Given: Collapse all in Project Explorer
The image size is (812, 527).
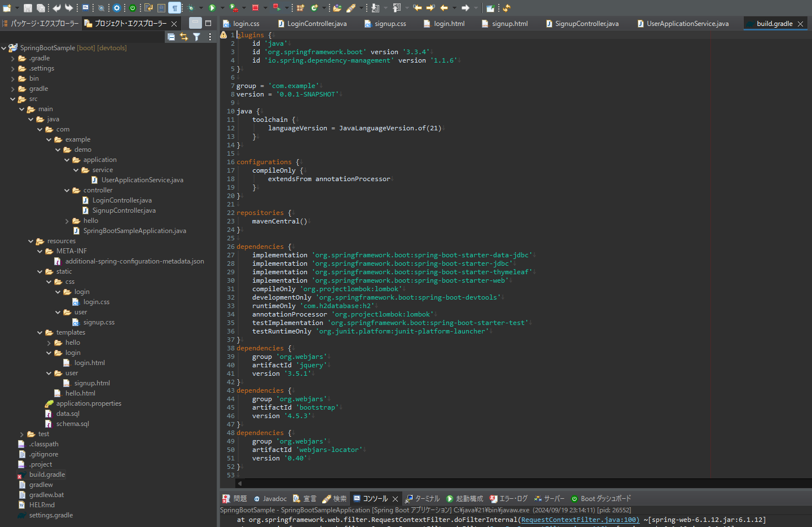Looking at the screenshot, I should 171,37.
